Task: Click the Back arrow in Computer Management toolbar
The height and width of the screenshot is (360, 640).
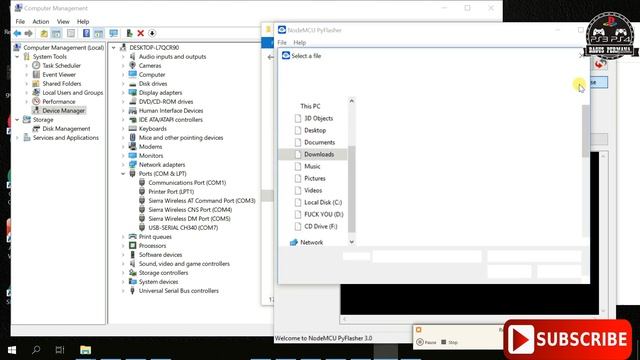Action: coord(17,33)
